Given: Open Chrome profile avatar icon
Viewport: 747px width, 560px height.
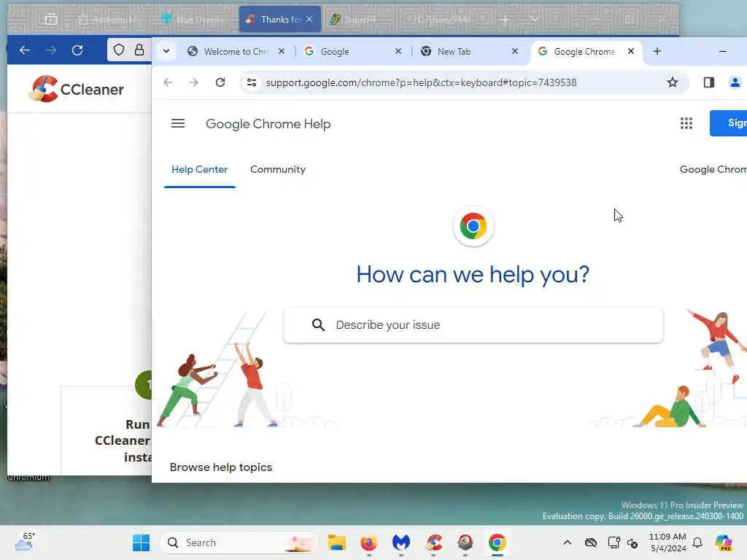Looking at the screenshot, I should pos(735,82).
